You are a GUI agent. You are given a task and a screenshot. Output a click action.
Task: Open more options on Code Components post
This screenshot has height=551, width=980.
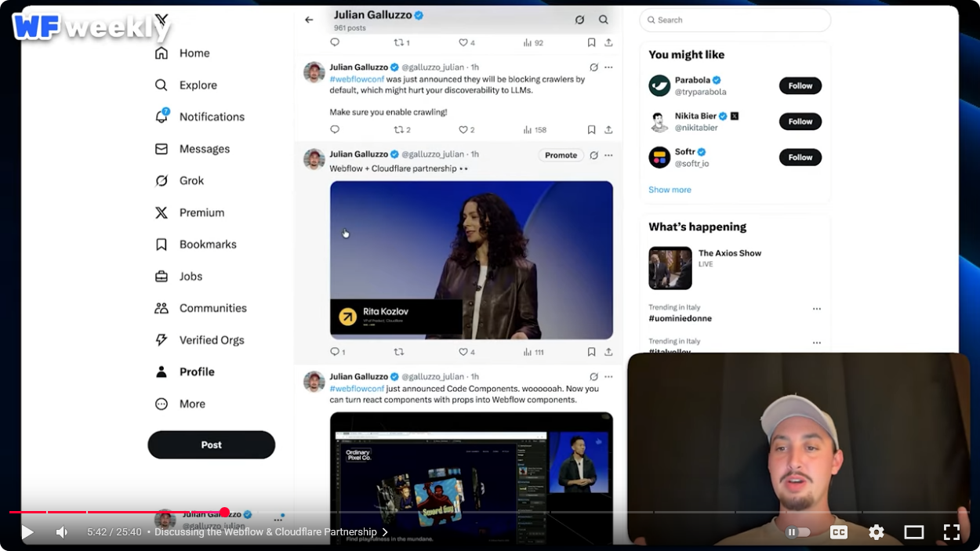608,377
